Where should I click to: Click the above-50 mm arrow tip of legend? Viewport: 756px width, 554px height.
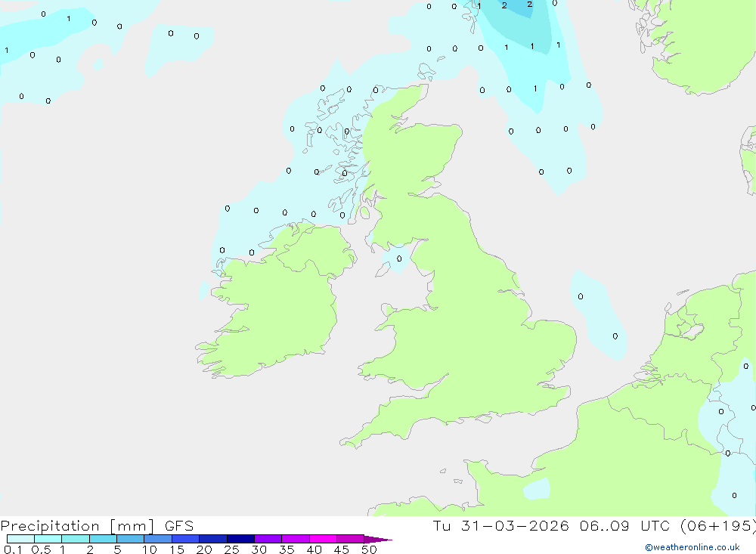[378, 539]
